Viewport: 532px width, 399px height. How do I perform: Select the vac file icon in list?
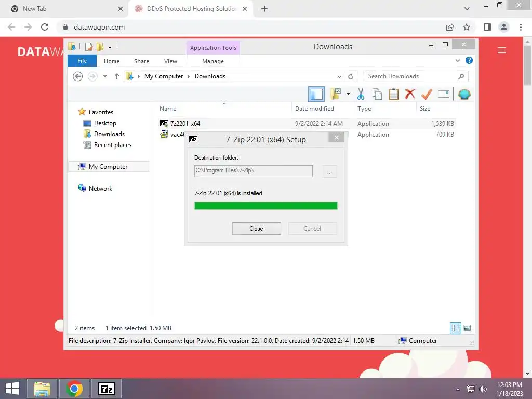point(164,135)
